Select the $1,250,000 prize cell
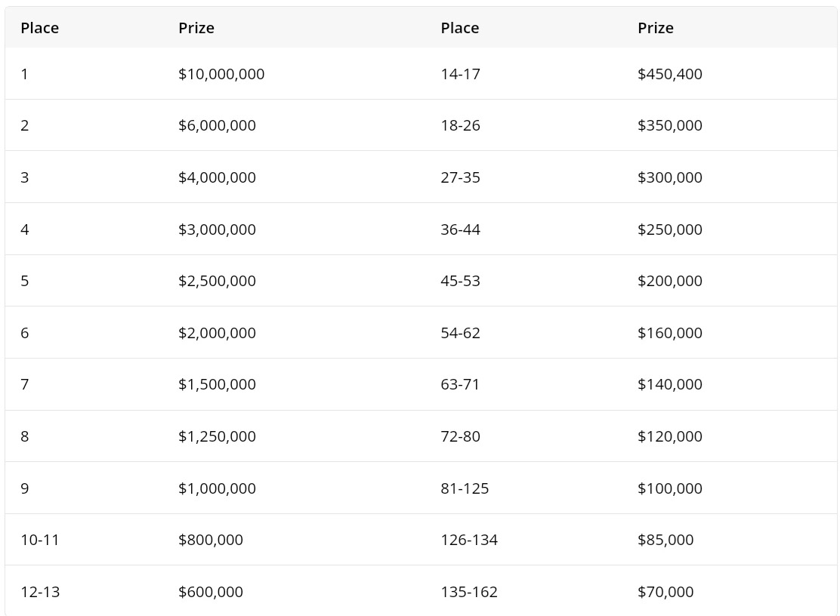This screenshot has height=616, width=840. (x=217, y=436)
